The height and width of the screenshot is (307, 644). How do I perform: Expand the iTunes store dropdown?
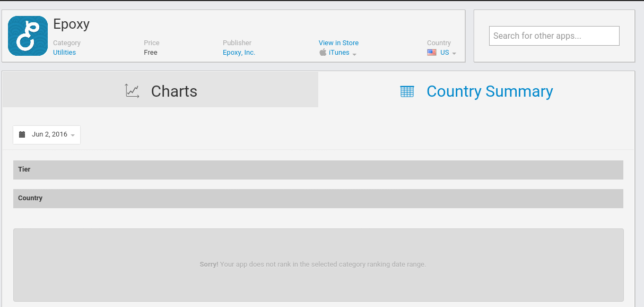(x=354, y=54)
